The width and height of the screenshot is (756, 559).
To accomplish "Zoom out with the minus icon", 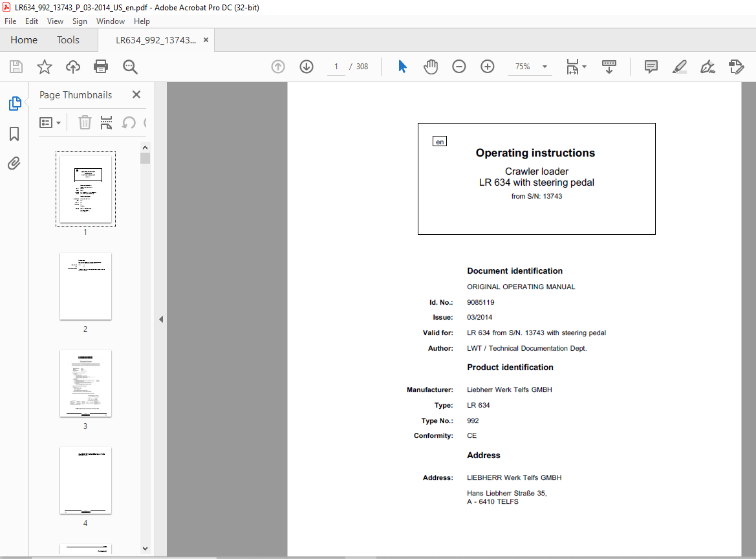I will [459, 67].
